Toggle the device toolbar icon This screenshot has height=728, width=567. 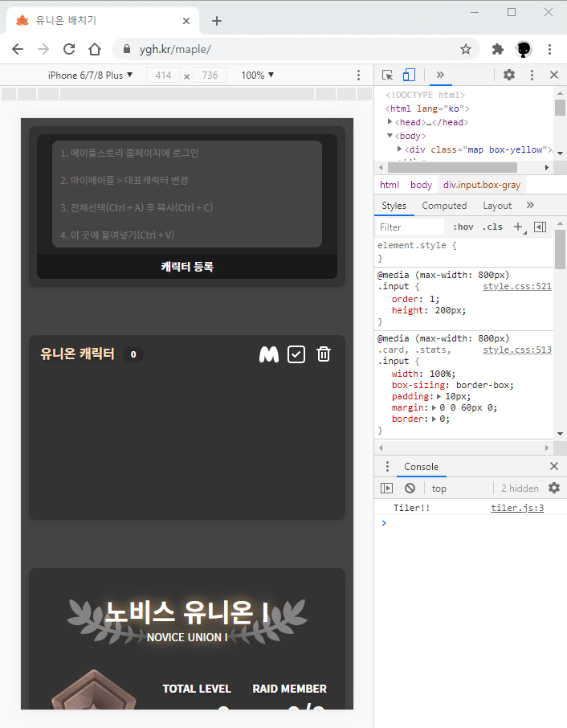(x=409, y=76)
